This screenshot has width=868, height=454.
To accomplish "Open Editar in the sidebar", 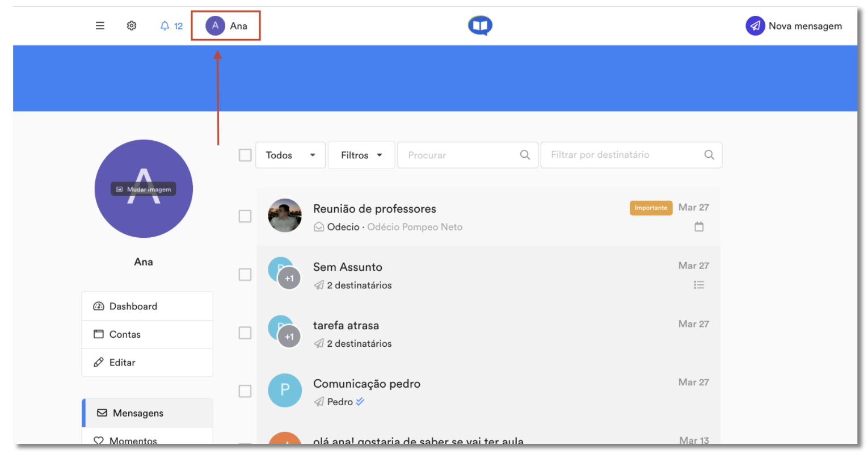I will pos(147,363).
